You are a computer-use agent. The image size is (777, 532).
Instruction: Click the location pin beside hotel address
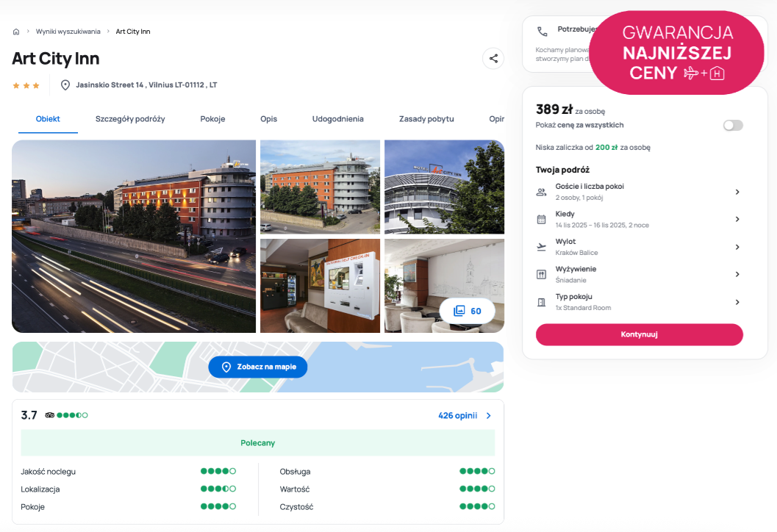point(65,85)
